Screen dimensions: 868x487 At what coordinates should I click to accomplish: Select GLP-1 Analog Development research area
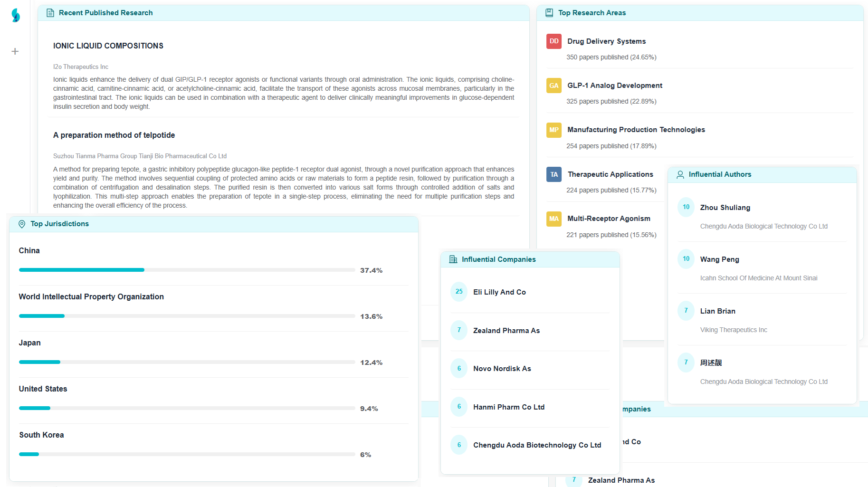click(x=615, y=86)
